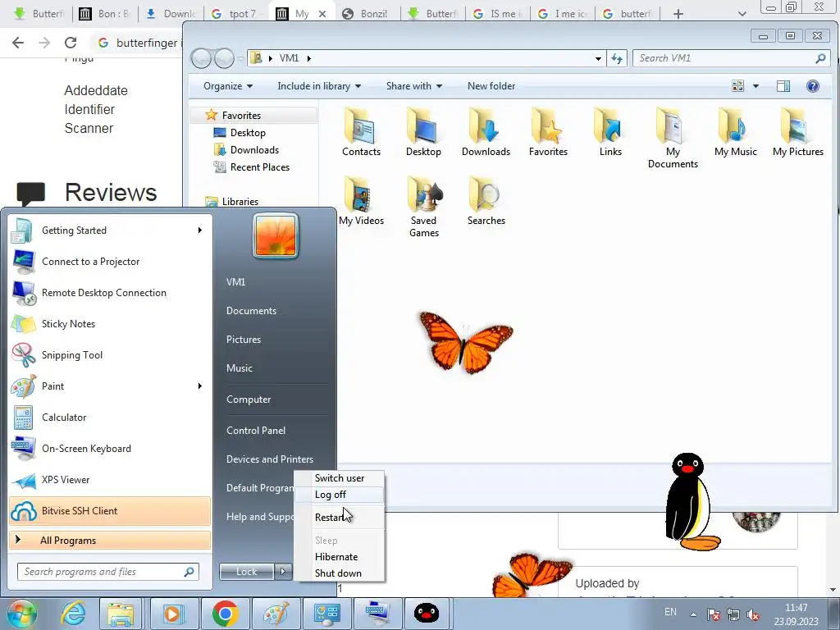Open Control Panel from Start menu
Image resolution: width=840 pixels, height=630 pixels.
(x=256, y=430)
